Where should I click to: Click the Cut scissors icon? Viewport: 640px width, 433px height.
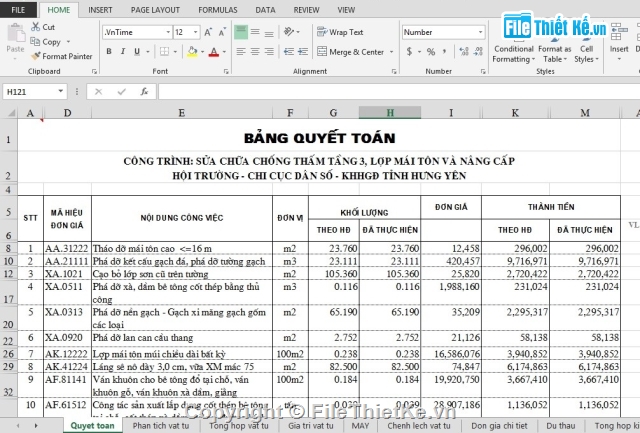pos(36,27)
